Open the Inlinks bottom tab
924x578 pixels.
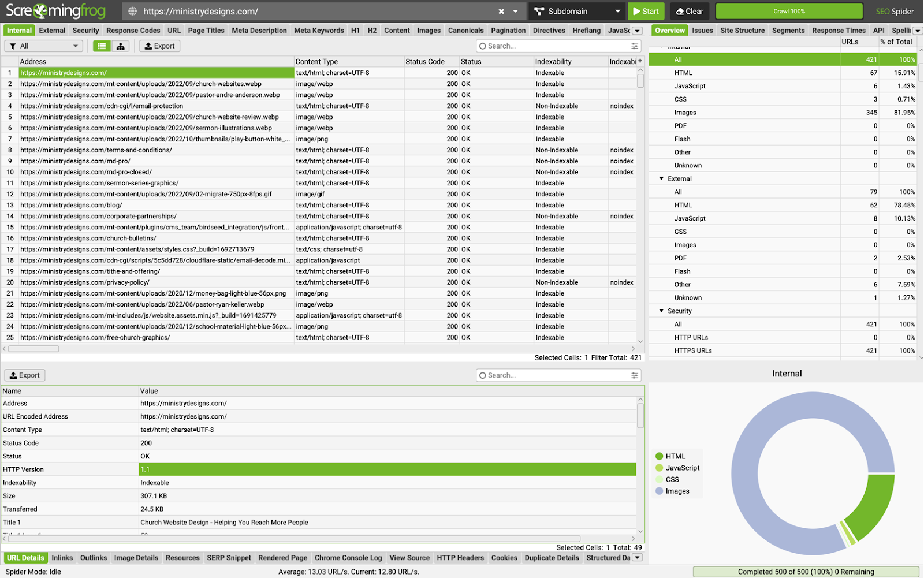point(62,558)
